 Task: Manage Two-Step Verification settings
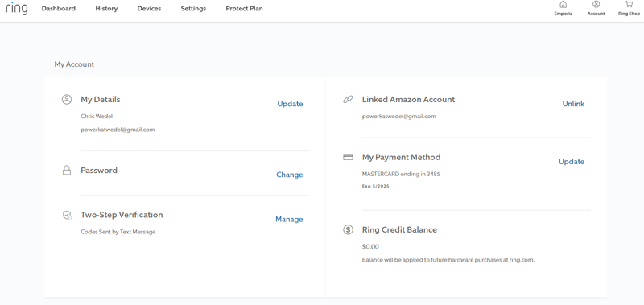pos(289,219)
